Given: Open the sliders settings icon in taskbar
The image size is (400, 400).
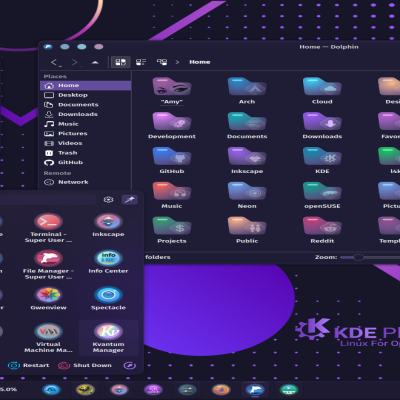Looking at the screenshot, I should tap(187, 389).
